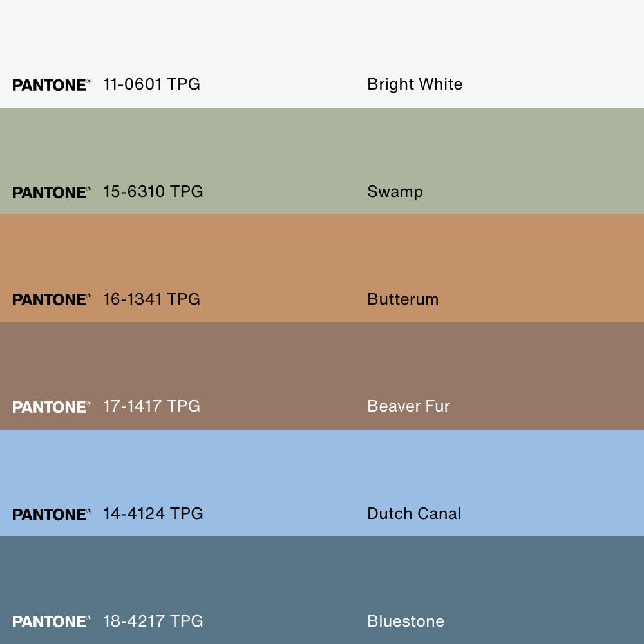Click the PANTONE logo on Butterum row
Viewport: 644px width, 644px height.
(51, 299)
